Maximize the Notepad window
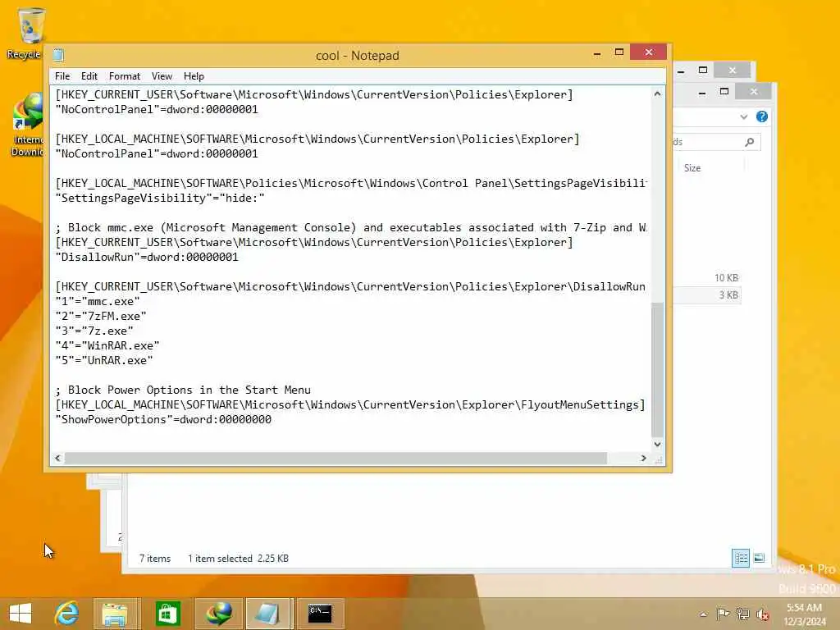 point(619,52)
